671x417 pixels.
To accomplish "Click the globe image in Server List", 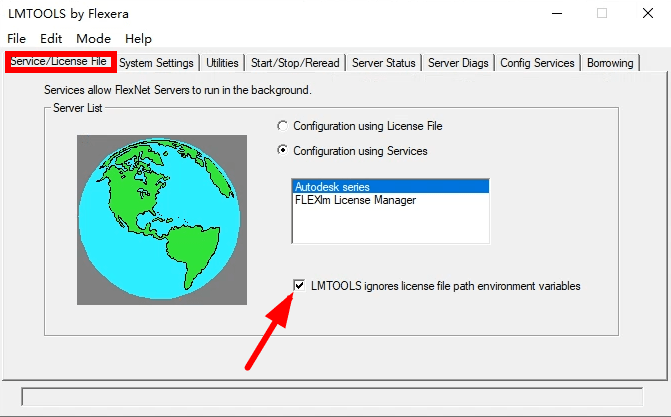I will (162, 220).
